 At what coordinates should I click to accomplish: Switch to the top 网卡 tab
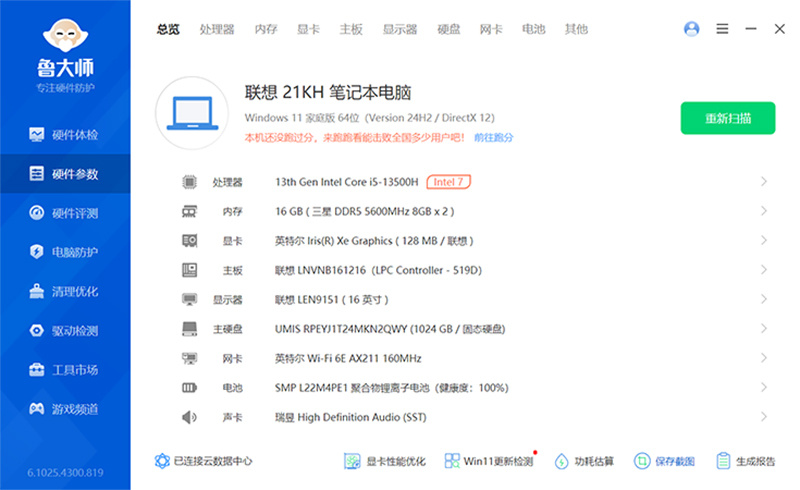coord(491,29)
